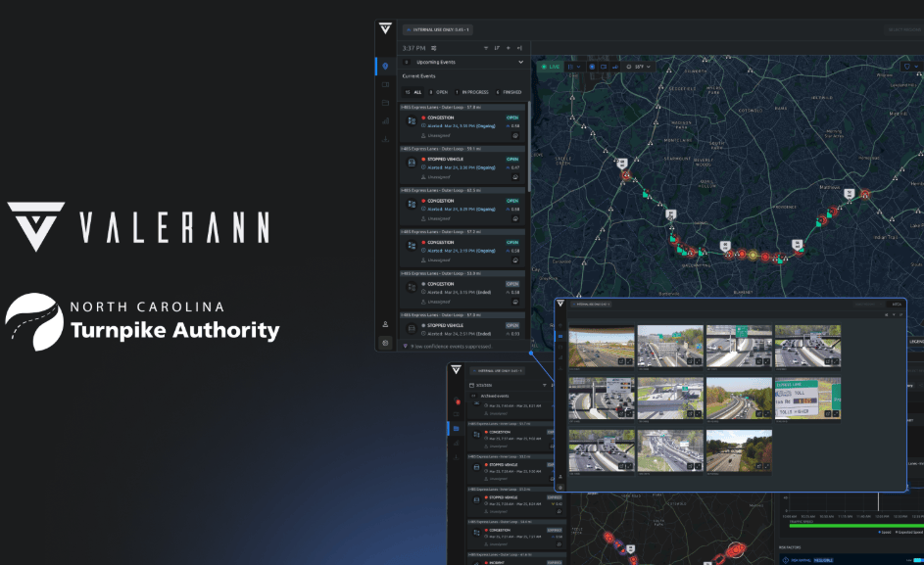Screen dimensions: 924x565
Task: Click the plus icon to add event
Action: [509, 47]
